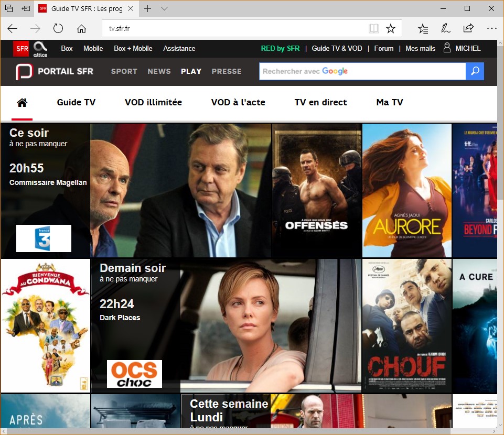The height and width of the screenshot is (435, 504).
Task: Open the Box menu item
Action: click(x=67, y=49)
